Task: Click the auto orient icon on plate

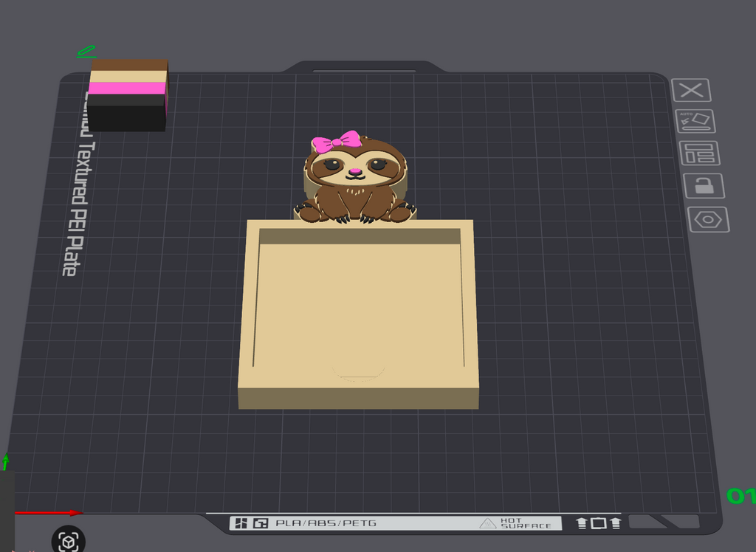Action: pyautogui.click(x=695, y=121)
